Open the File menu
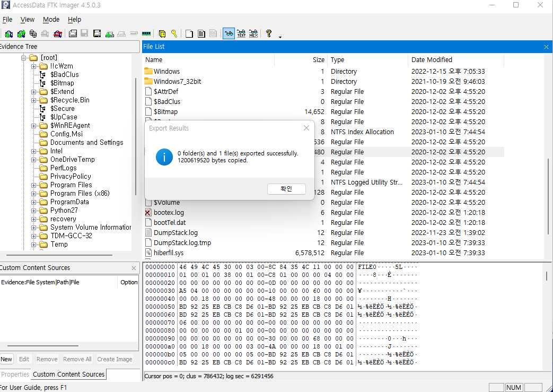The image size is (553, 392). [7, 20]
